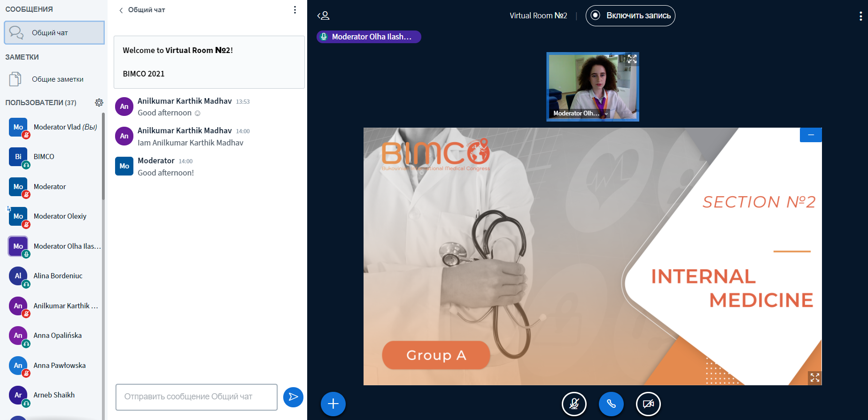The image size is (868, 420).
Task: Click the Moderator Olha Ilash talking indicator
Action: pos(369,37)
